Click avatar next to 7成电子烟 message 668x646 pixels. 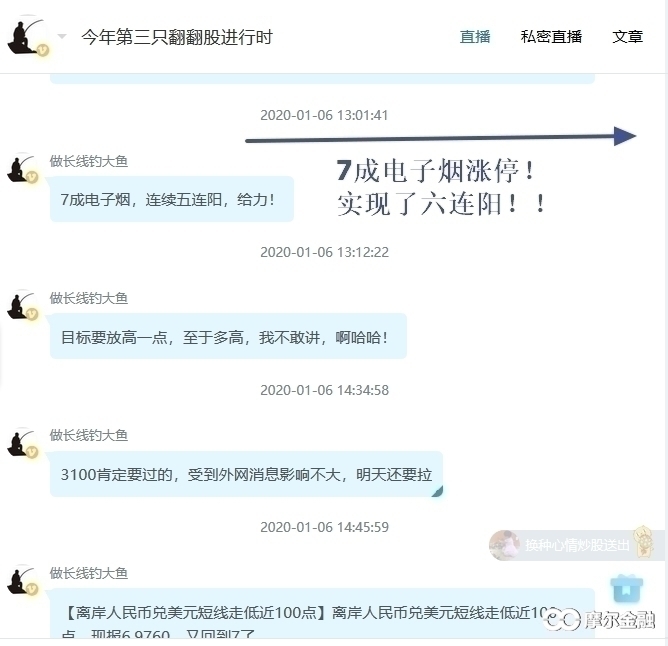22,169
